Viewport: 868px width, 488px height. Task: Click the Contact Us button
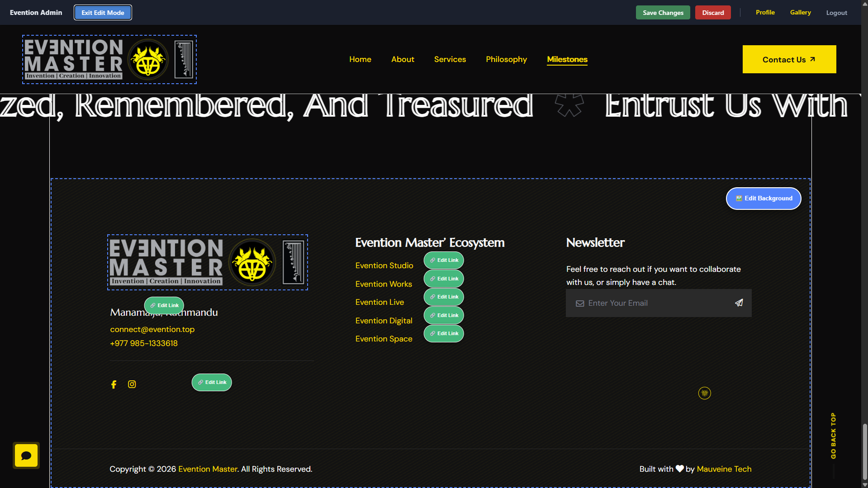click(789, 59)
